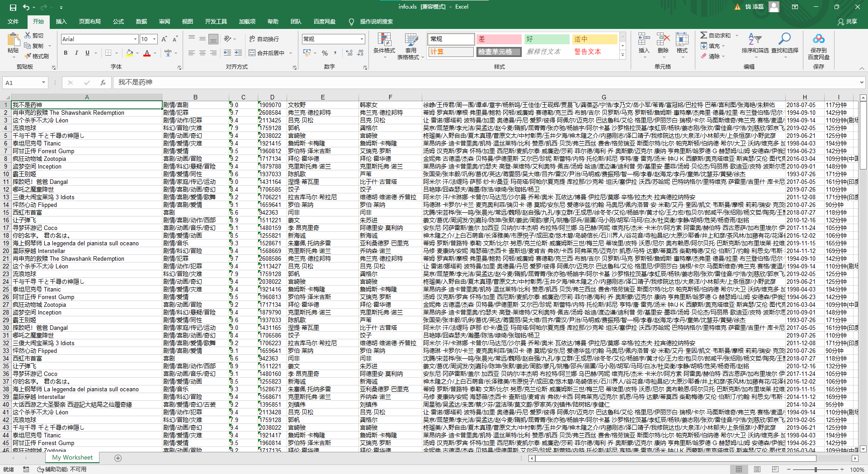Toggle top align button
The height and width of the screenshot is (474, 868).
[x=192, y=39]
